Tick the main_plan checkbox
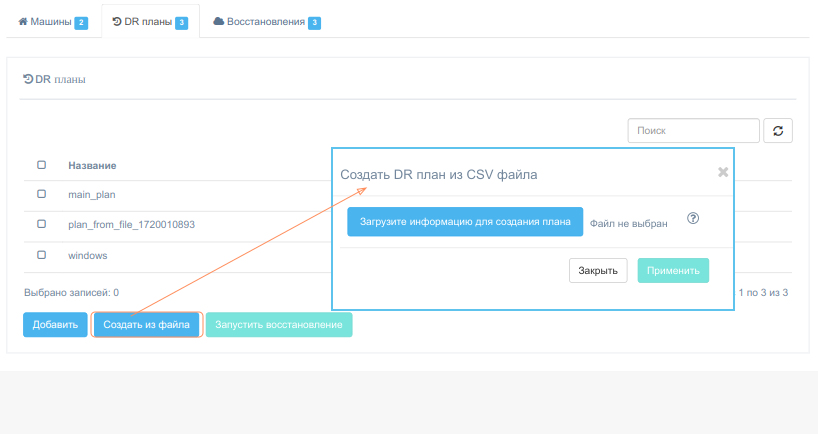 41,194
